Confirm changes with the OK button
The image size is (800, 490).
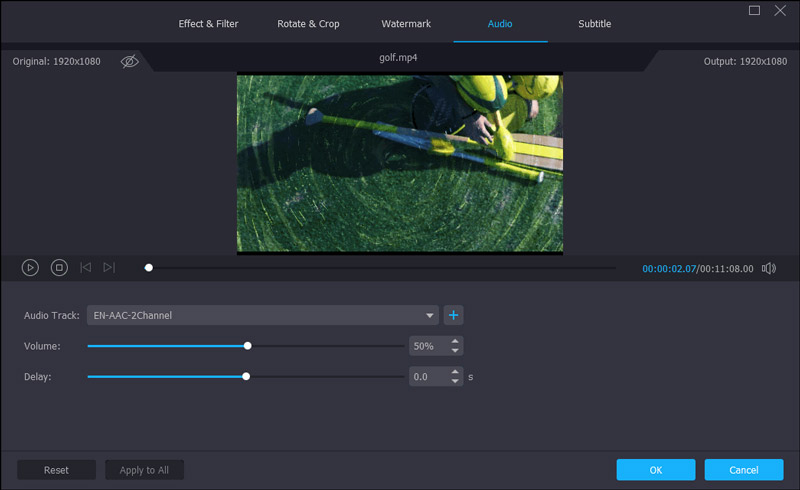coord(655,470)
